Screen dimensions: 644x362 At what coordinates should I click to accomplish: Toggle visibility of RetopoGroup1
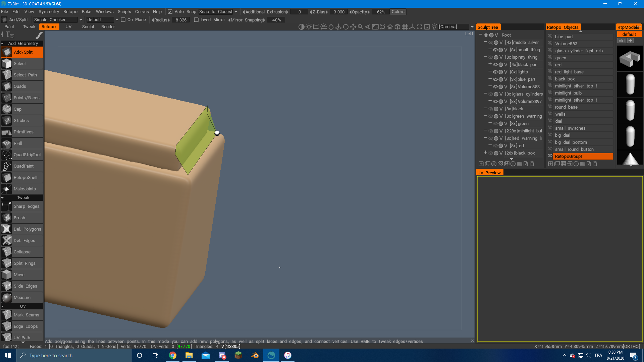click(x=550, y=156)
